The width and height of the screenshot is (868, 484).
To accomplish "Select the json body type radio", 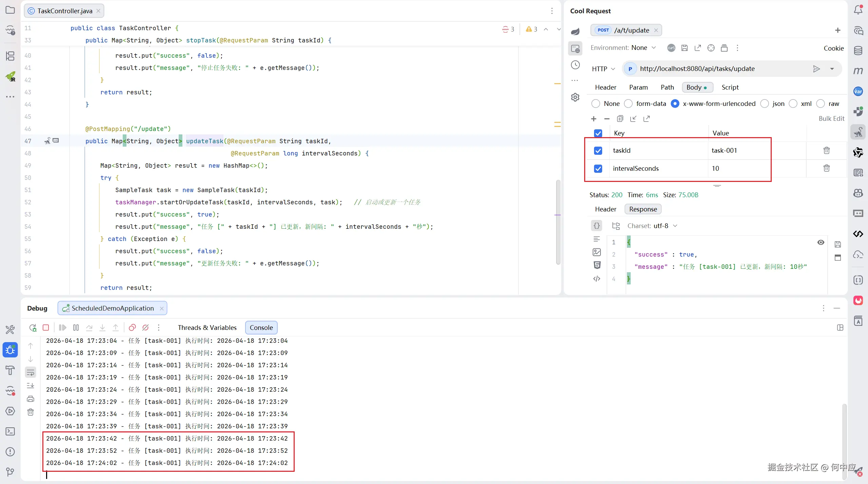I will coord(765,104).
